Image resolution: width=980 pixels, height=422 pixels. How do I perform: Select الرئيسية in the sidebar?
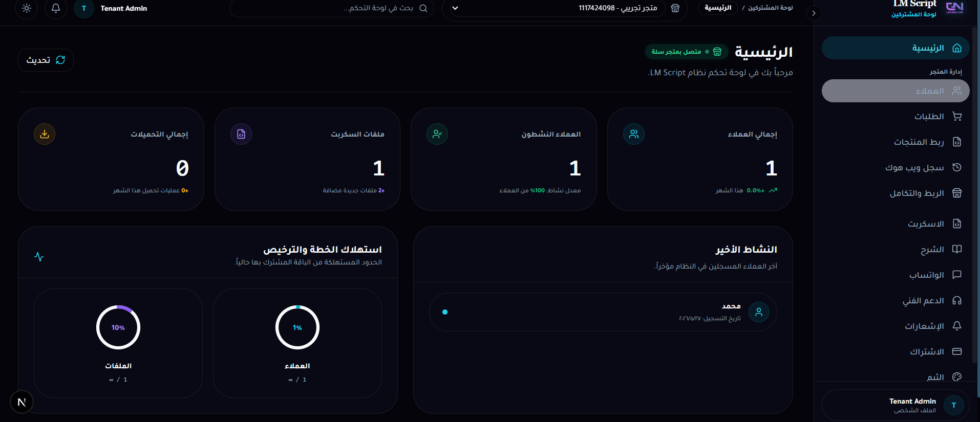coord(896,48)
